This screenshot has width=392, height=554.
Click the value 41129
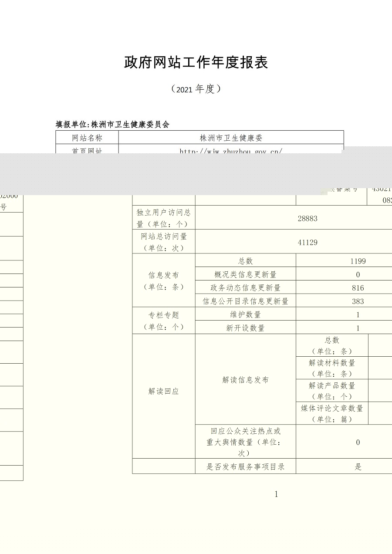308,243
